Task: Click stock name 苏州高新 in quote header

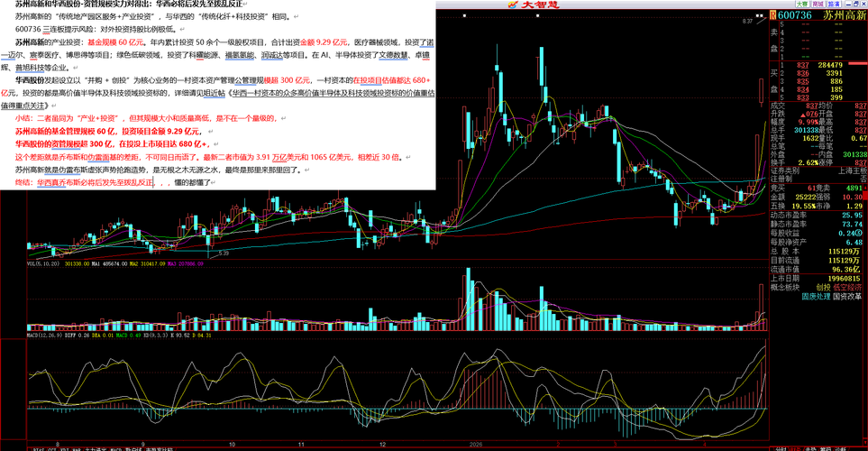Action: (845, 15)
